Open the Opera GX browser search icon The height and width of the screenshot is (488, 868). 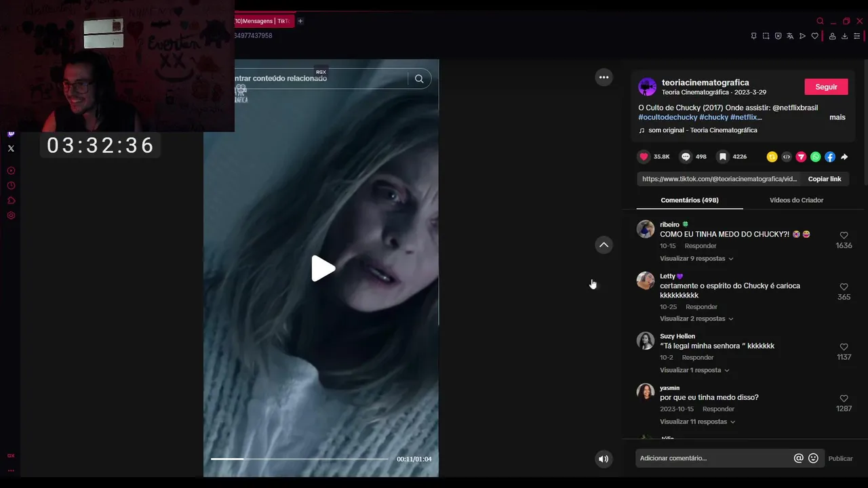coord(820,21)
